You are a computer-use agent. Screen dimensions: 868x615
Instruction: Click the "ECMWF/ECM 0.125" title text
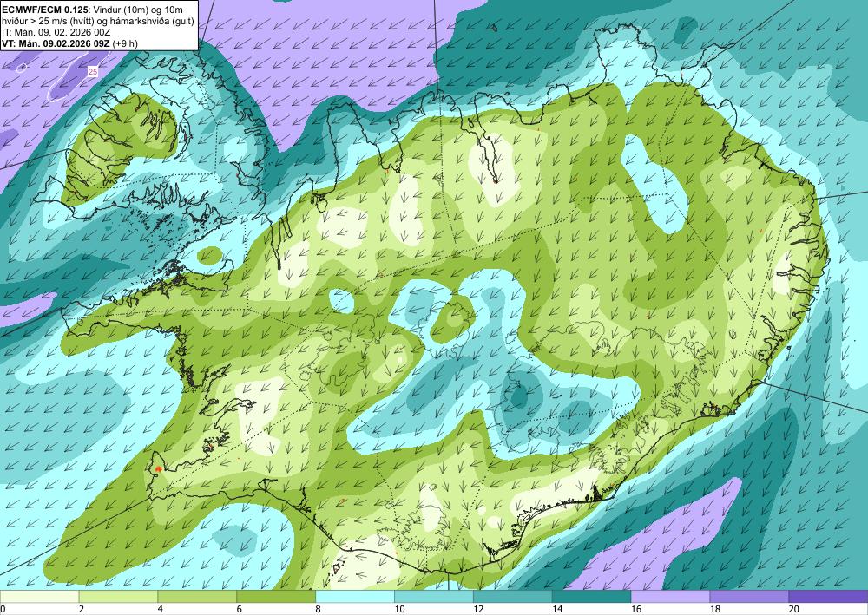point(45,10)
